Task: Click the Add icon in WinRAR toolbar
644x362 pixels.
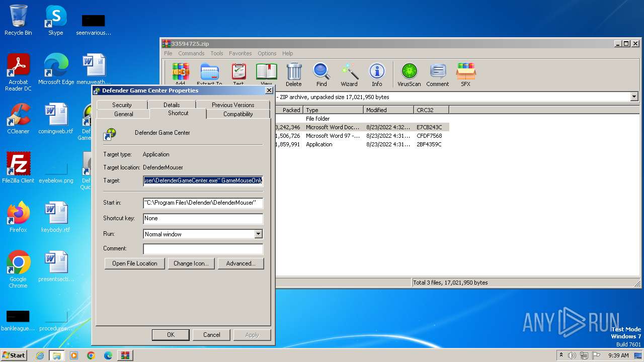Action: pos(180,74)
